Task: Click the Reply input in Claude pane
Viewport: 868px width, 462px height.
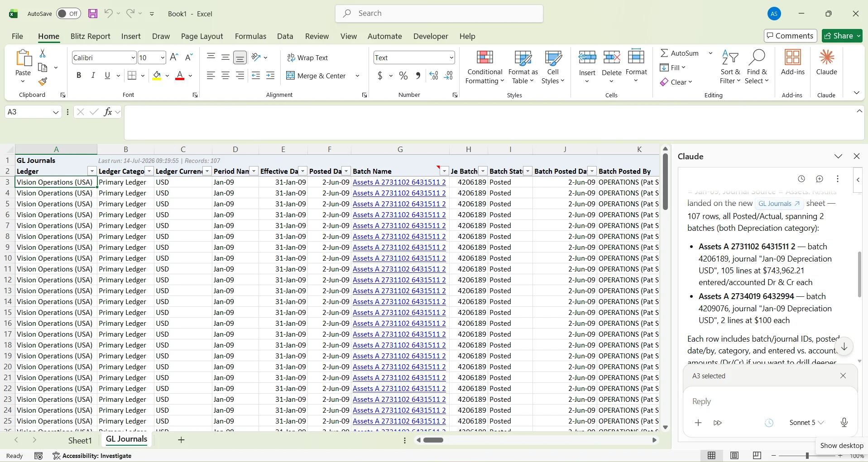Action: tap(770, 401)
